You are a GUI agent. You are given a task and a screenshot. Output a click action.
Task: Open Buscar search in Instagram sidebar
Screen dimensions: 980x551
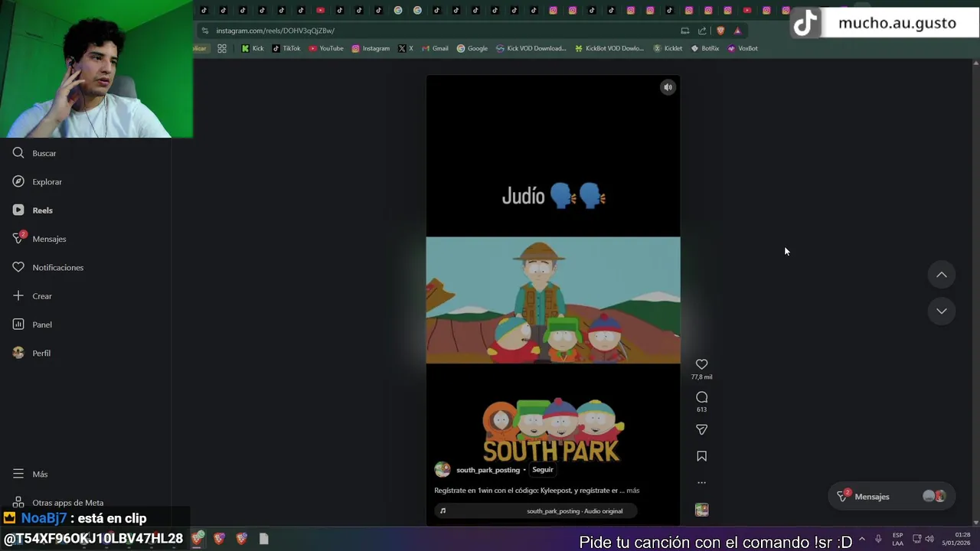pyautogui.click(x=34, y=153)
